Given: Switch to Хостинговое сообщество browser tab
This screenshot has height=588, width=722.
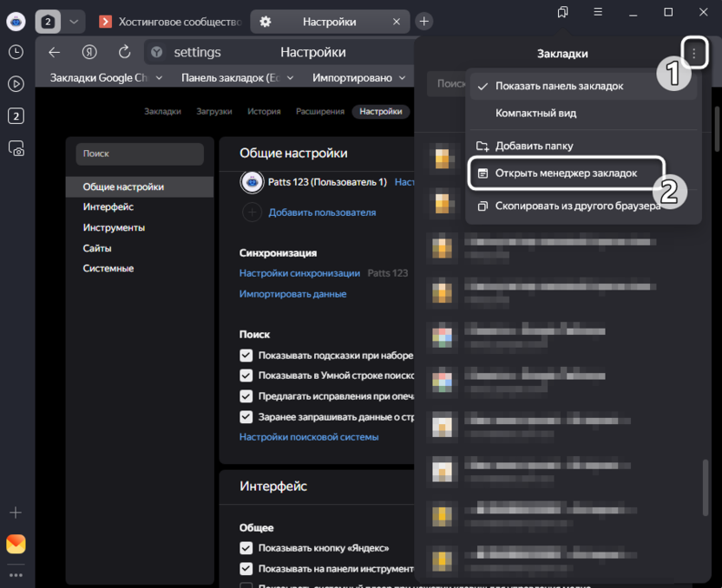Looking at the screenshot, I should pyautogui.click(x=170, y=22).
